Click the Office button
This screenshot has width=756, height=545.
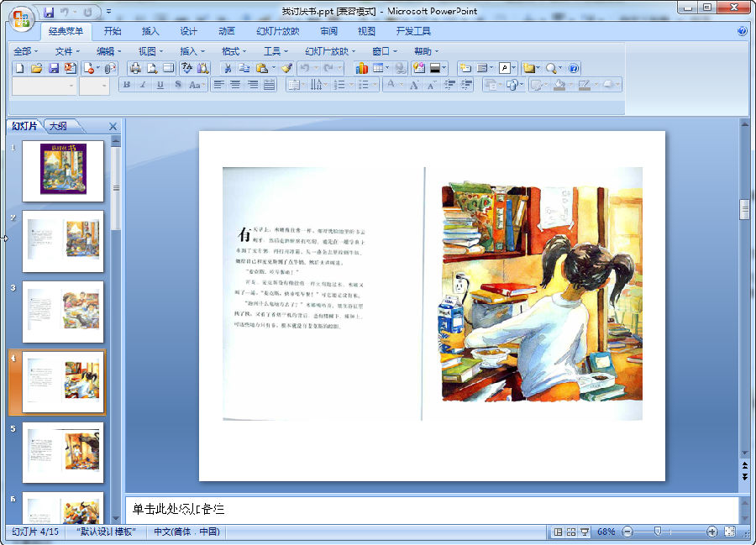(21, 18)
